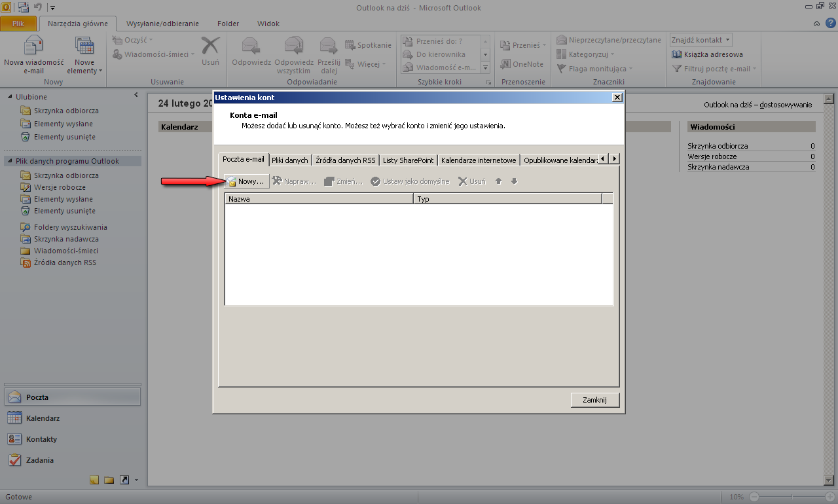Select the Narzędzia główne ribbon tab
The height and width of the screenshot is (504, 838).
tap(78, 24)
